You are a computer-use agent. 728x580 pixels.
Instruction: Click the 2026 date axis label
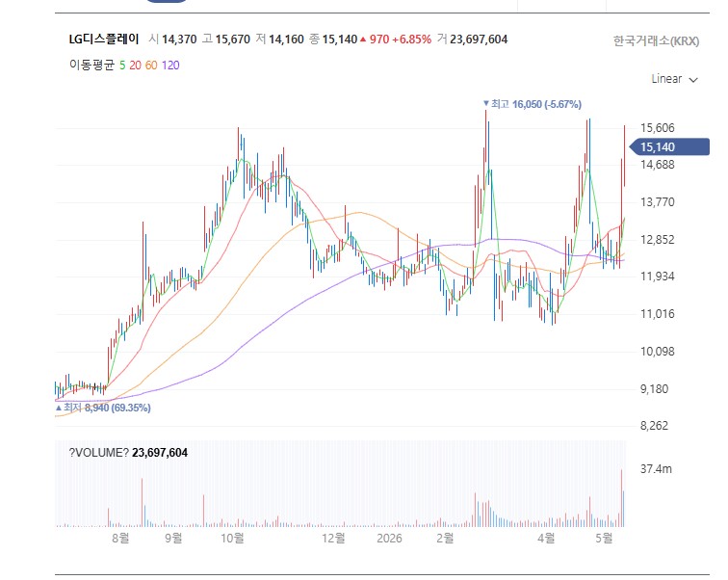(x=389, y=539)
